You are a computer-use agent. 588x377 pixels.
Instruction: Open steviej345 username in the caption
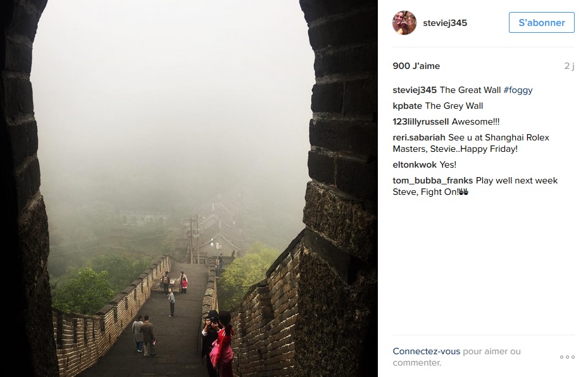tap(415, 90)
